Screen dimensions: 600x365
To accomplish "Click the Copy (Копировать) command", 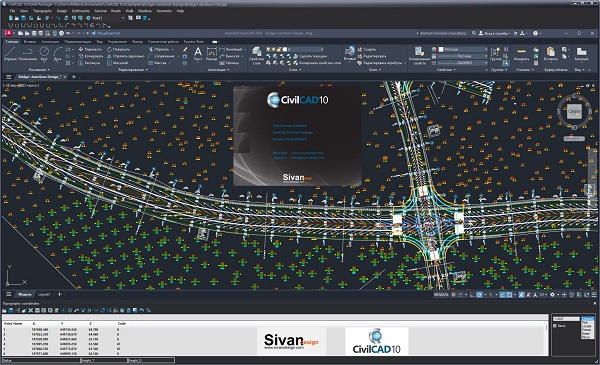I will 91,56.
